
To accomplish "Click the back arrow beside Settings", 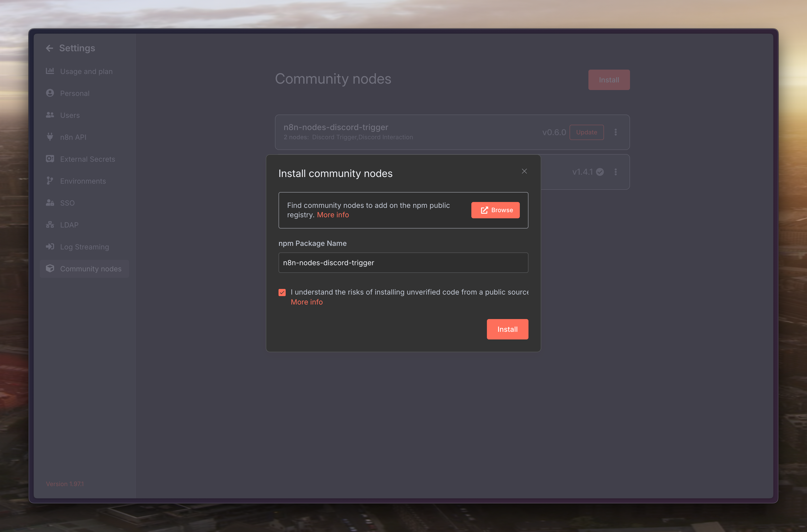I will [49, 48].
